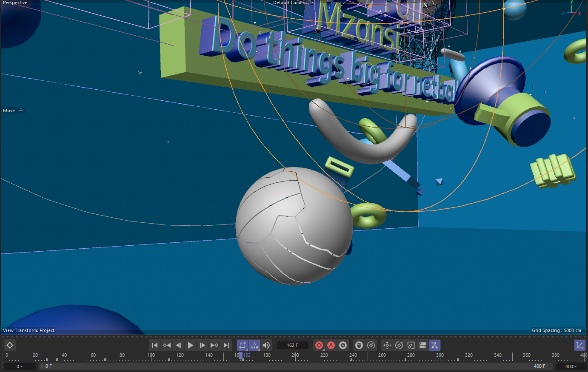Toggle scale keyframe recording icon

411,345
